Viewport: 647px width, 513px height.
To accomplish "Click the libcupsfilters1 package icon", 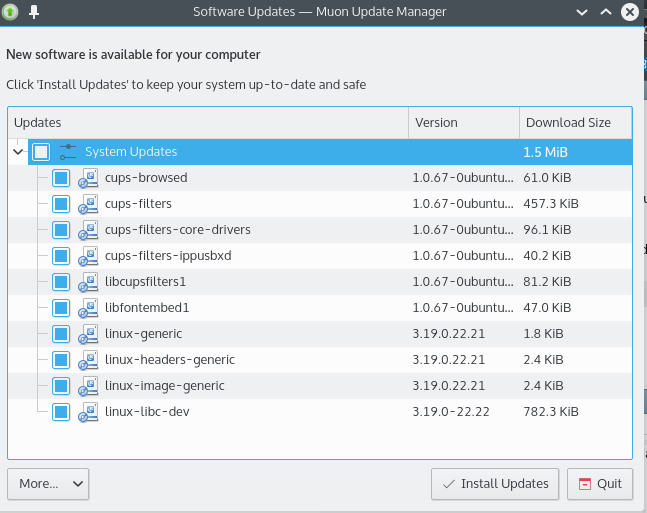I will coord(88,282).
